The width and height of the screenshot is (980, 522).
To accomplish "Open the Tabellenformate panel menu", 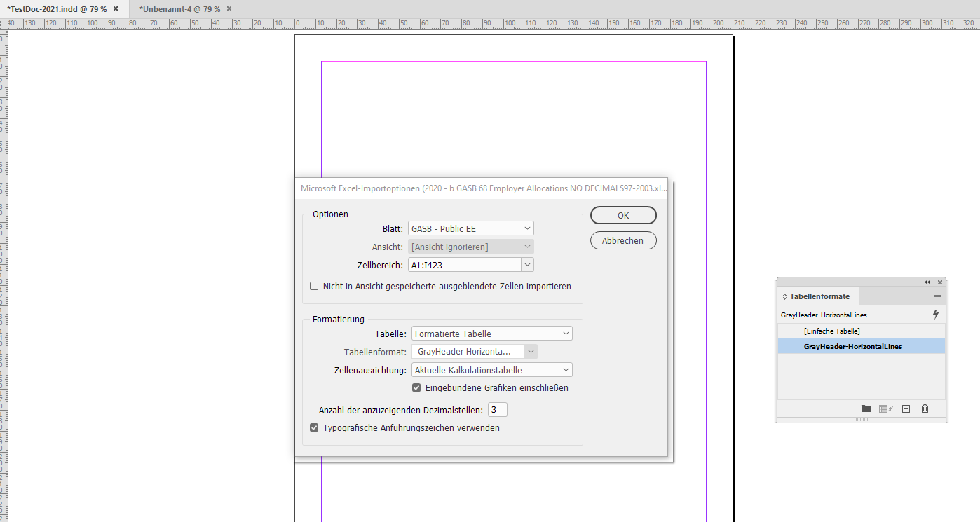I will pos(939,296).
